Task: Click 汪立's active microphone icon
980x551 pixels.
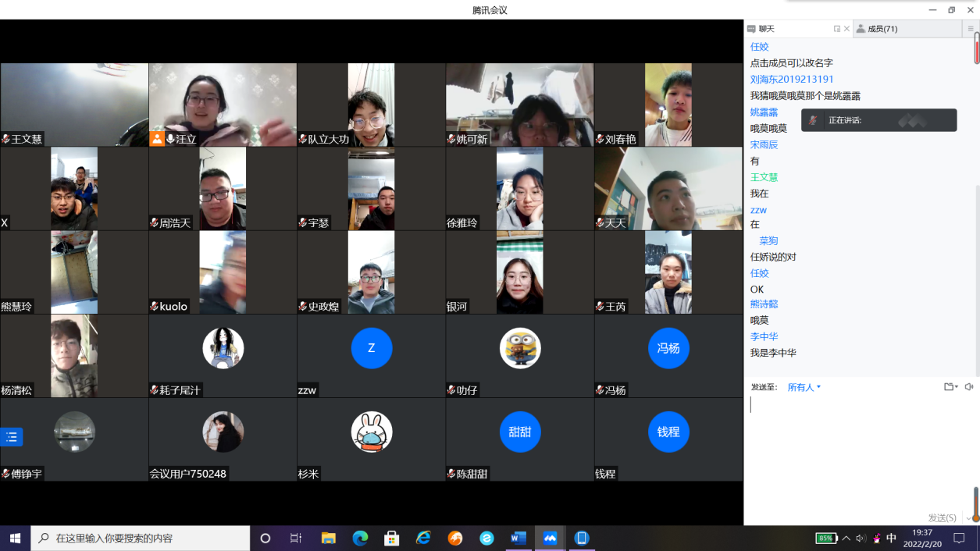Action: pos(170,139)
